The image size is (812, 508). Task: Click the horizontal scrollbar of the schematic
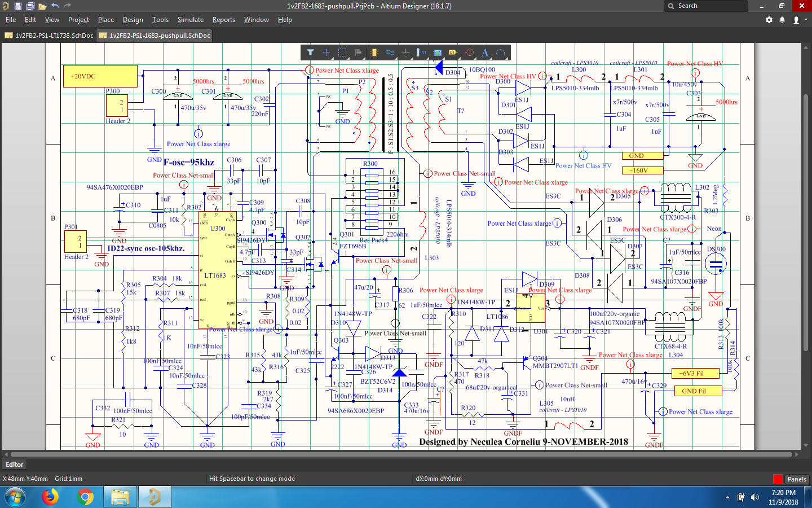pos(401,454)
